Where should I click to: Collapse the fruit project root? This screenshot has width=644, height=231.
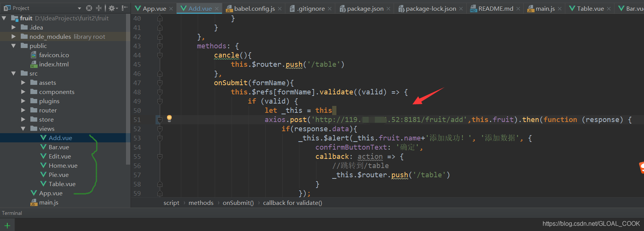[x=4, y=18]
